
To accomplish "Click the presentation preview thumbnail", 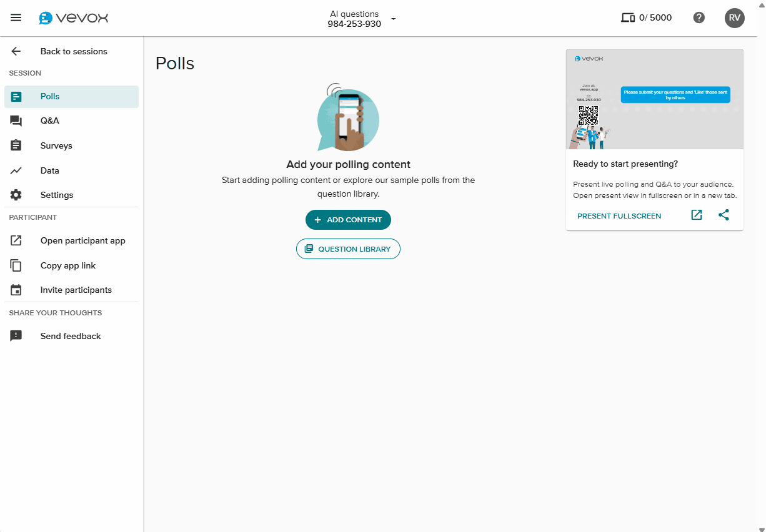I will point(654,100).
